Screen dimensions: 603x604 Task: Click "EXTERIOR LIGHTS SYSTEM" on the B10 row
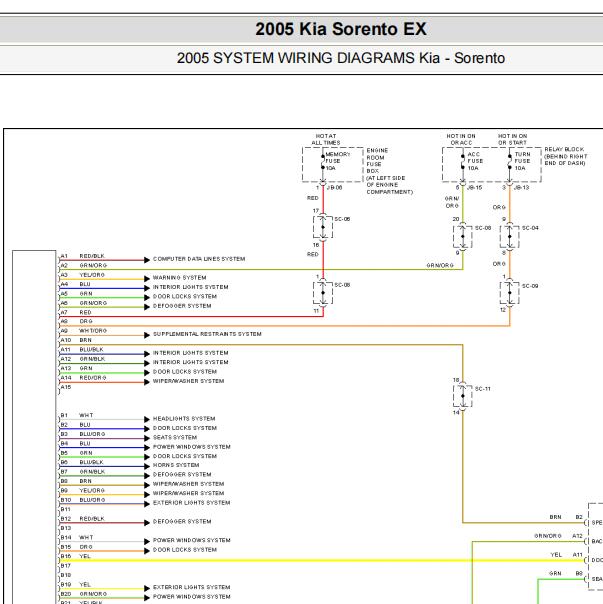pyautogui.click(x=191, y=503)
